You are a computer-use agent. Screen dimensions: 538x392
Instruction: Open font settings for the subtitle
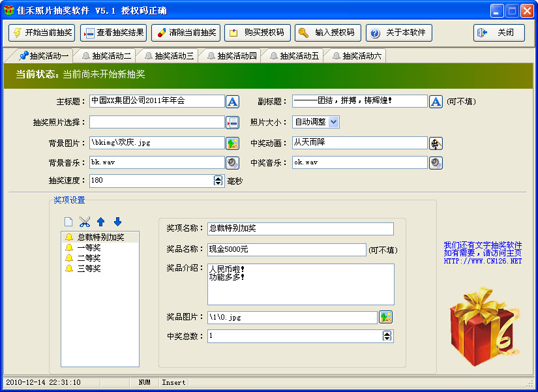(435, 101)
